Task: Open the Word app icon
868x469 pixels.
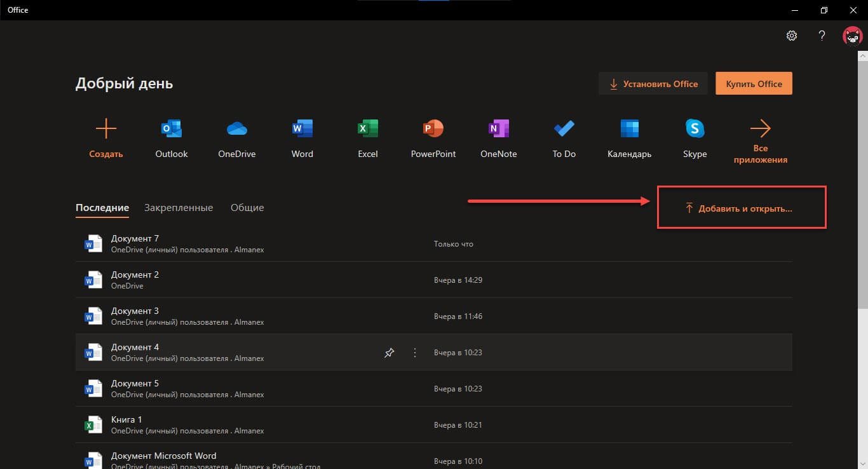Action: click(x=302, y=129)
